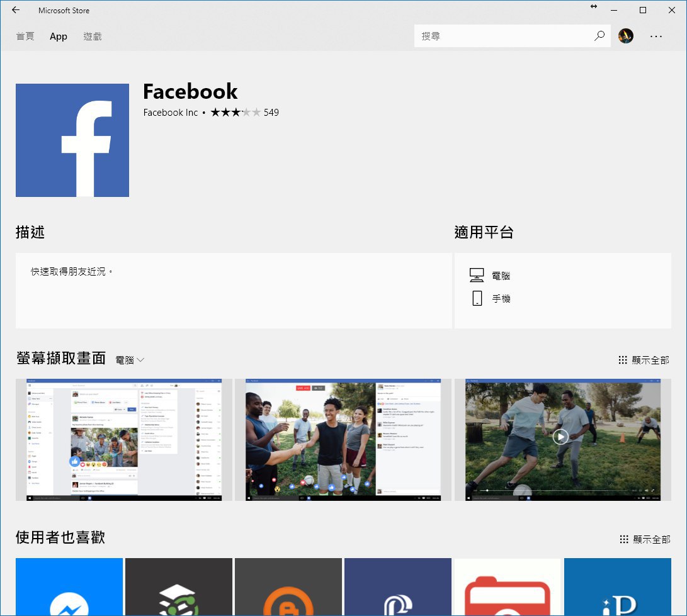Click the 手機 platform label
Screen dimensions: 687x616
pos(501,299)
